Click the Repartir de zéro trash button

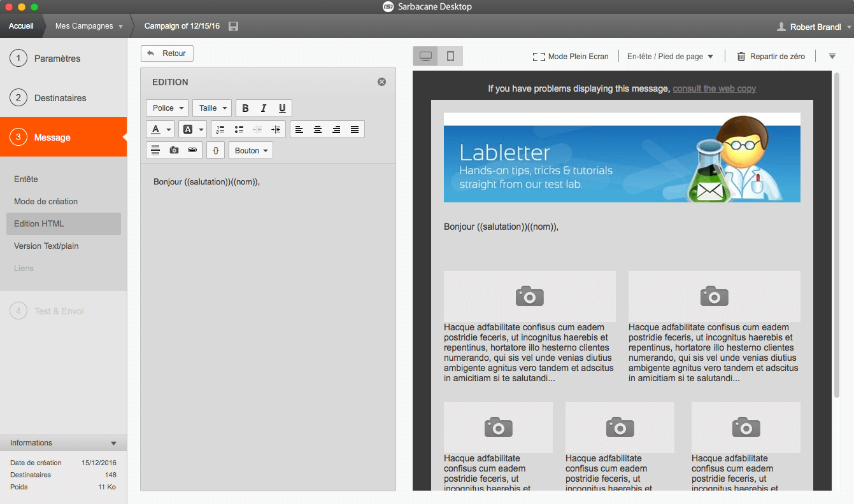click(771, 57)
